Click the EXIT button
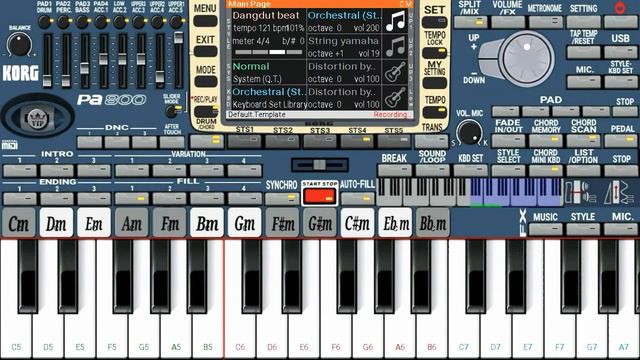 tap(205, 51)
